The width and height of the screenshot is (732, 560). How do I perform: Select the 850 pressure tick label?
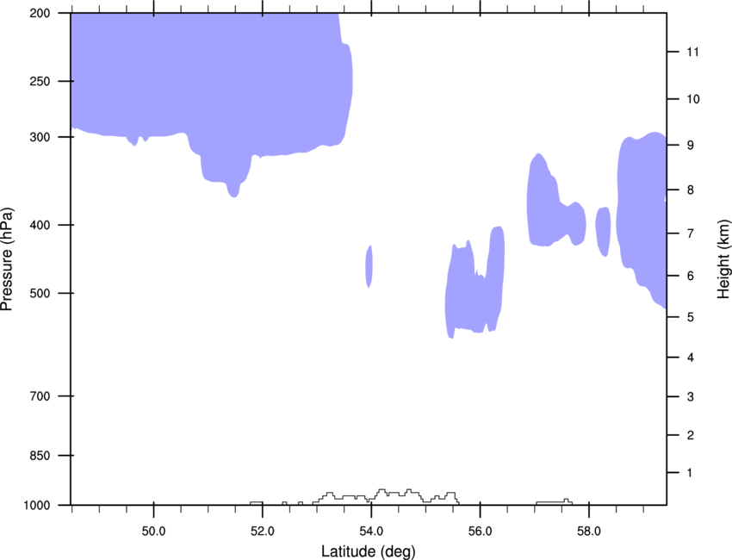[40, 456]
